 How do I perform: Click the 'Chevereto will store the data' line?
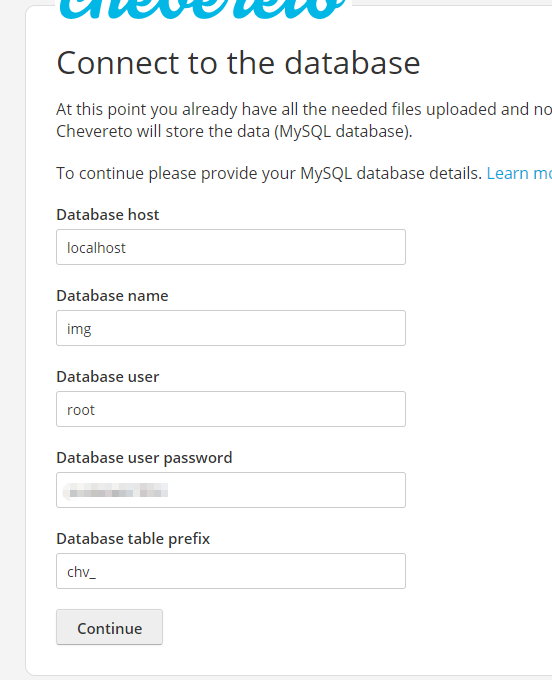pos(234,131)
